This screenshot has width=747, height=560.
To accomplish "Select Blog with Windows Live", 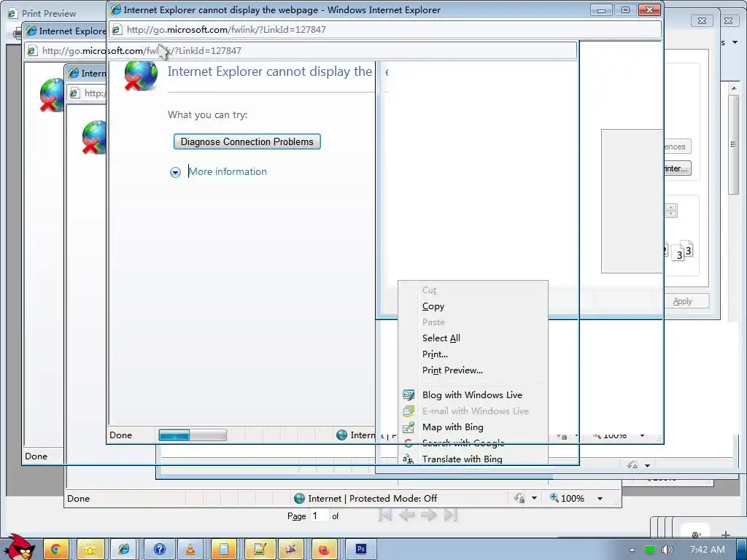I will coord(472,394).
